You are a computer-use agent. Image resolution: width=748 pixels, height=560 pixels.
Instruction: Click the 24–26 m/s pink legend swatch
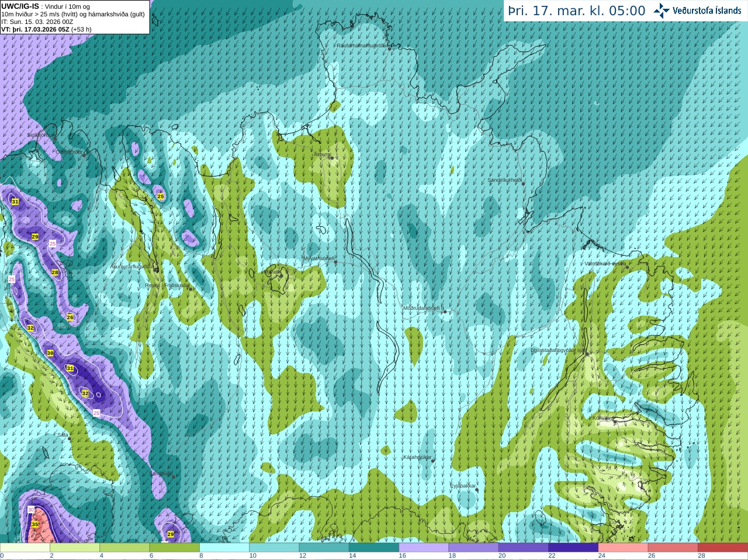pyautogui.click(x=624, y=548)
